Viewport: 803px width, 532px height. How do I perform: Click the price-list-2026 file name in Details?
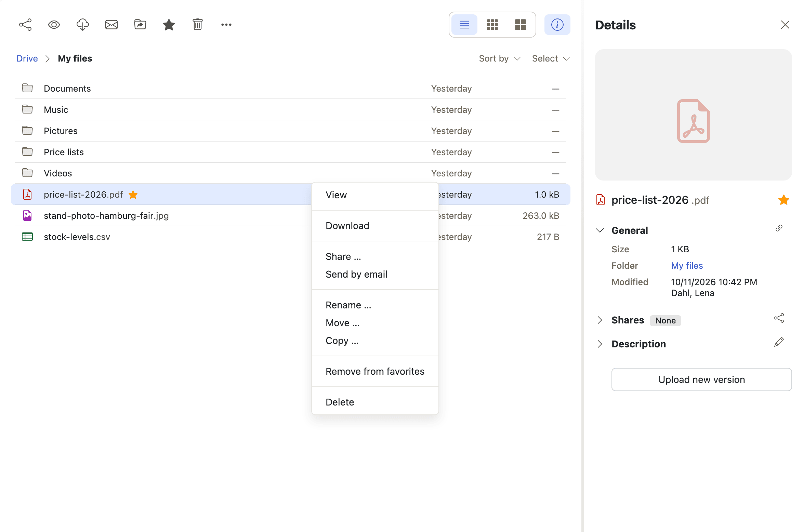(x=650, y=200)
